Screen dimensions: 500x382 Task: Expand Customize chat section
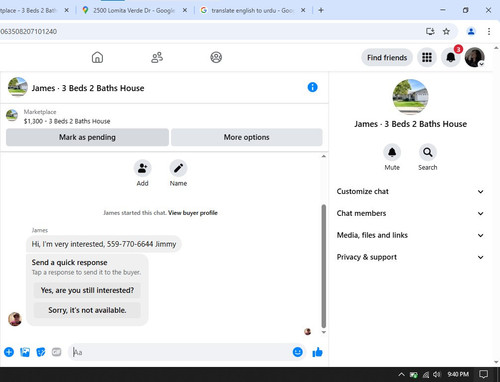click(410, 191)
